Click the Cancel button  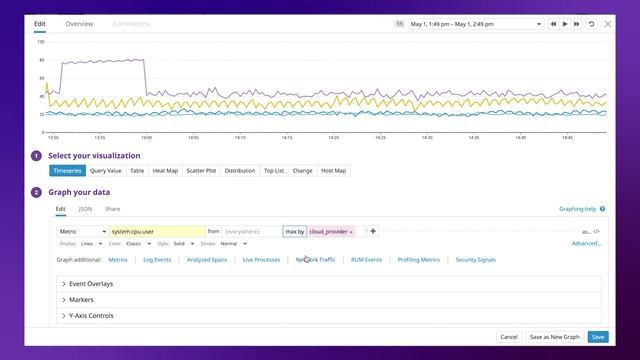pyautogui.click(x=509, y=337)
